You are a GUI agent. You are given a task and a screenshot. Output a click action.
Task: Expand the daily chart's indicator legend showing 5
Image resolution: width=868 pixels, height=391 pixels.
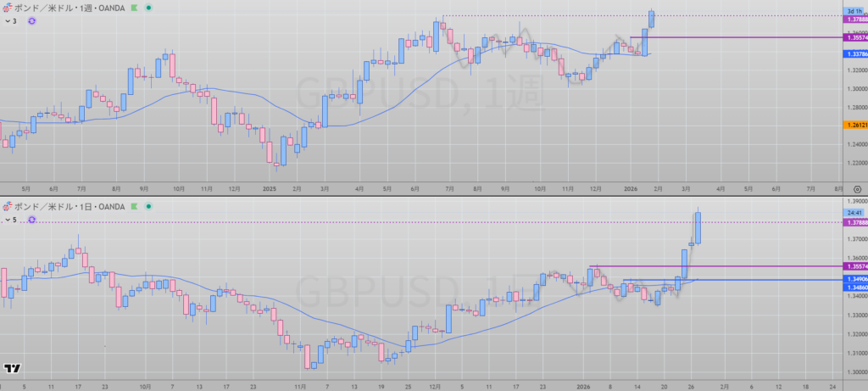tap(10, 220)
